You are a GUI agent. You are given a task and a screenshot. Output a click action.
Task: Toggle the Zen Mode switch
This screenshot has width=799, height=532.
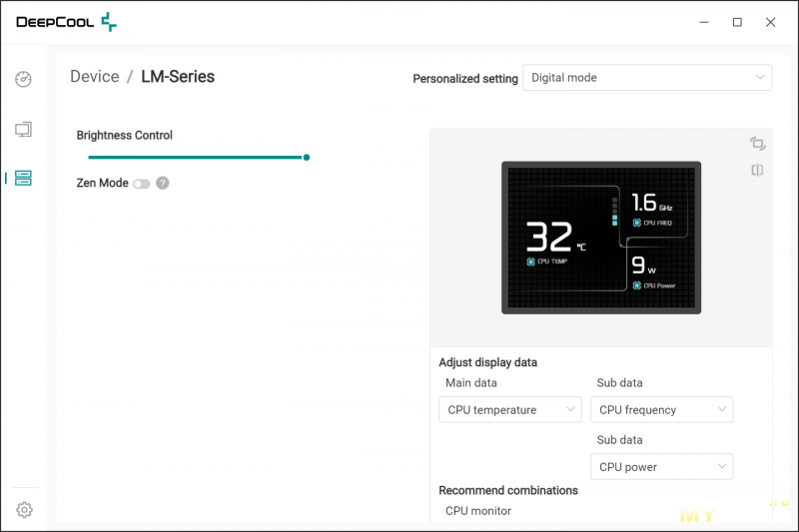(x=142, y=184)
